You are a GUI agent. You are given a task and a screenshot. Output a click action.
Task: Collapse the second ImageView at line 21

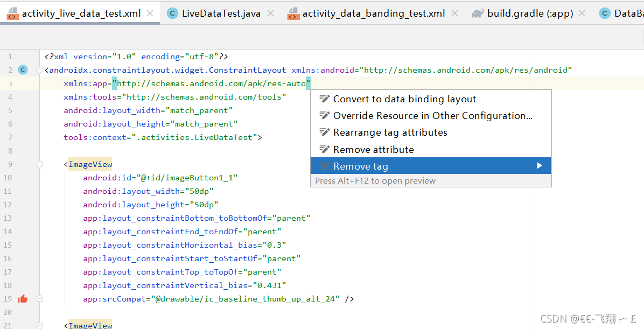click(x=39, y=325)
